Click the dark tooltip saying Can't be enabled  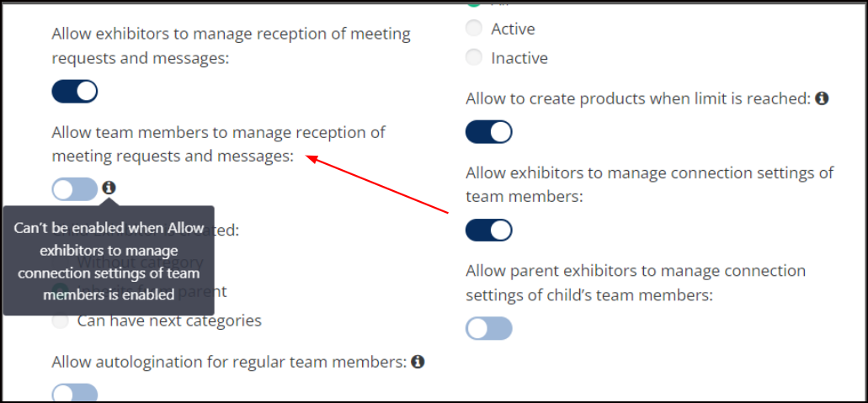109,261
